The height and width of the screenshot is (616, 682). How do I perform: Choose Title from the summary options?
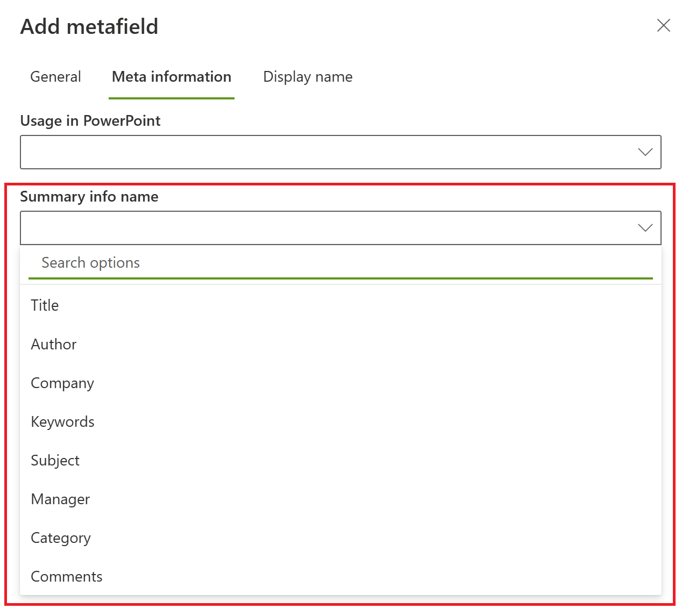(45, 305)
